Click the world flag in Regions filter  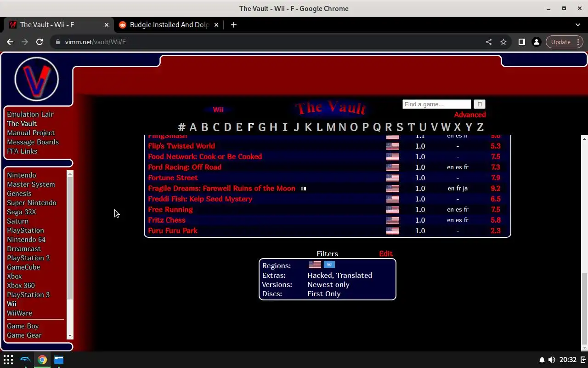329,264
